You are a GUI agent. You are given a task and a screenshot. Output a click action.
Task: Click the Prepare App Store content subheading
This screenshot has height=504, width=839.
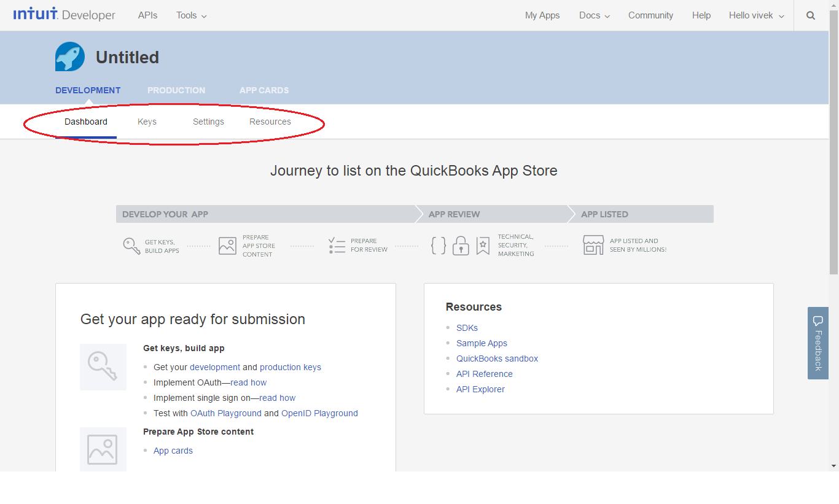[198, 432]
